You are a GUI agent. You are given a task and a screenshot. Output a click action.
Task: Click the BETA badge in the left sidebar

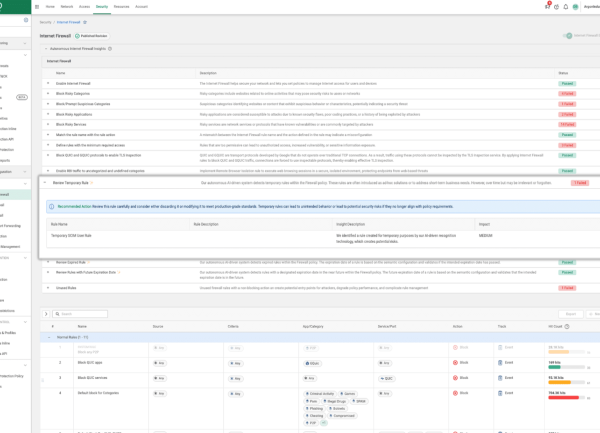tap(22, 97)
